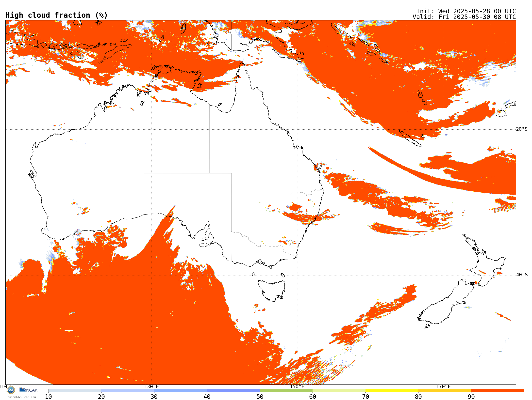Click the colorbar tick label 60
Viewport: 532px width, 400px height.
pos(313,397)
